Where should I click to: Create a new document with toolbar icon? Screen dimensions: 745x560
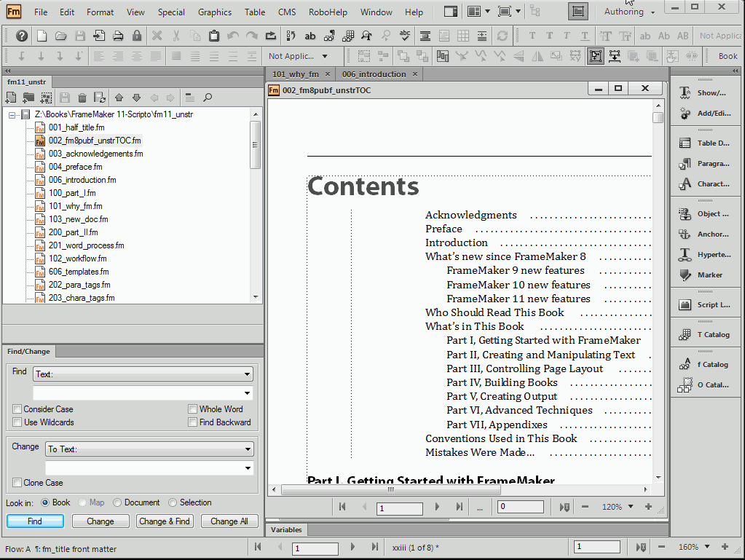point(42,36)
